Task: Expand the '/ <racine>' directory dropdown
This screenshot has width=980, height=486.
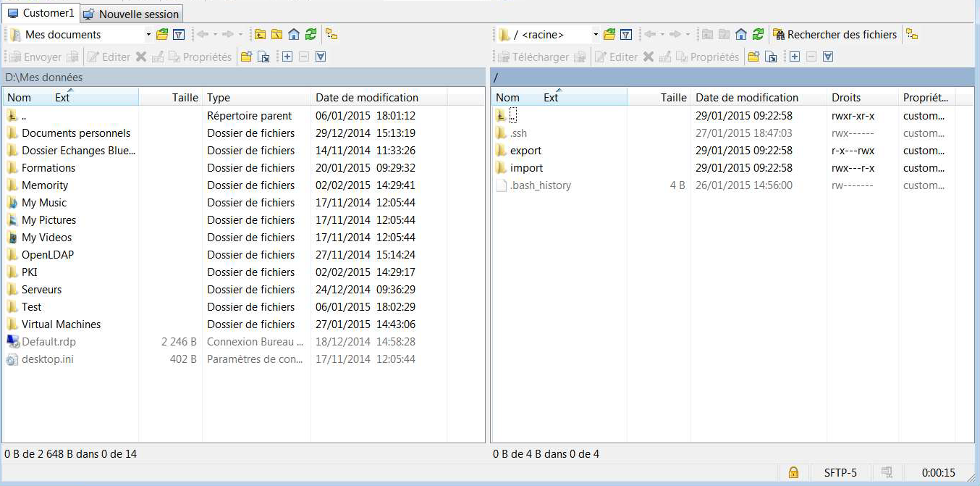Action: (x=596, y=35)
